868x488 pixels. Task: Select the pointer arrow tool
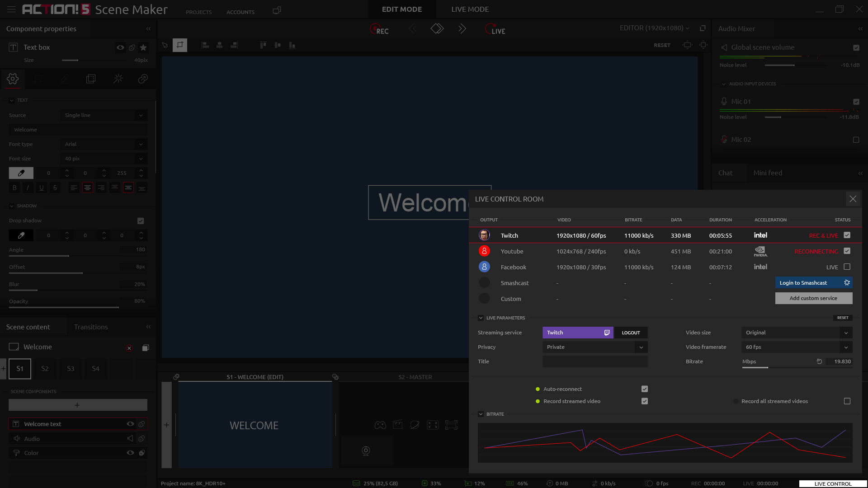[165, 45]
